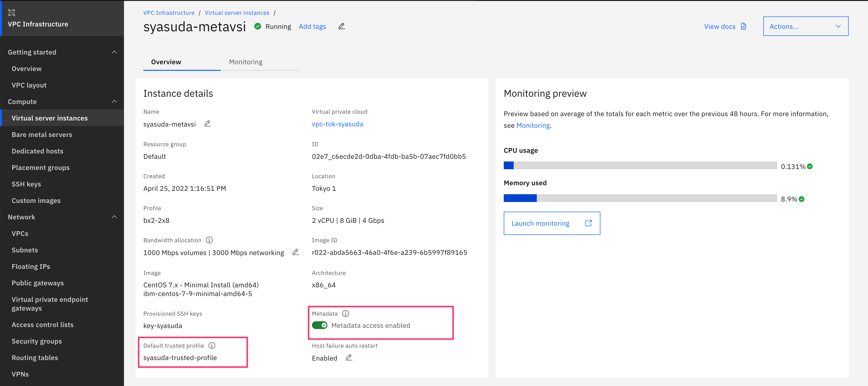Screen dimensions: 868x386
Task: Open Custom images page
Action: tap(36, 201)
